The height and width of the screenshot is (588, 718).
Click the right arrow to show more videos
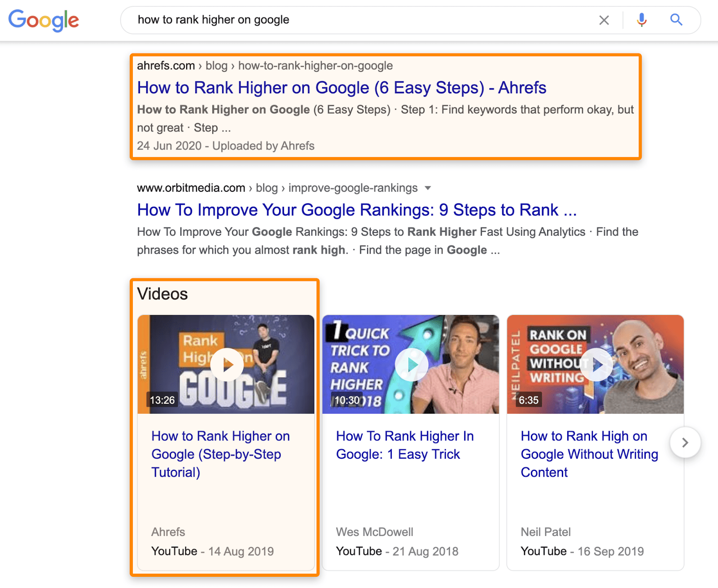tap(685, 443)
